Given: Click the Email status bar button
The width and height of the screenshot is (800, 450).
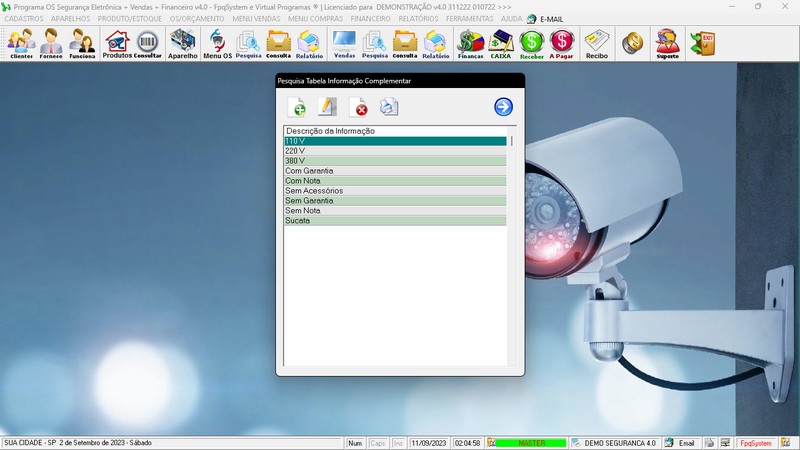Looking at the screenshot, I should pos(681,443).
